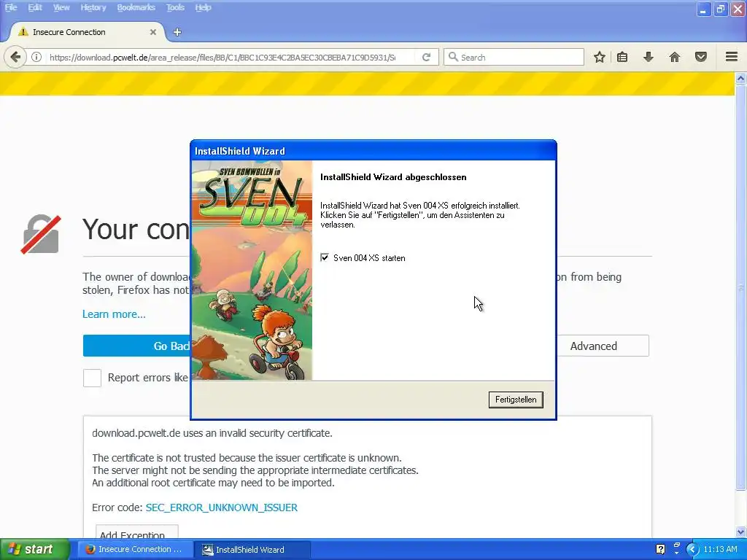Image resolution: width=747 pixels, height=560 pixels.
Task: Reload the page with the refresh icon
Action: pos(426,57)
